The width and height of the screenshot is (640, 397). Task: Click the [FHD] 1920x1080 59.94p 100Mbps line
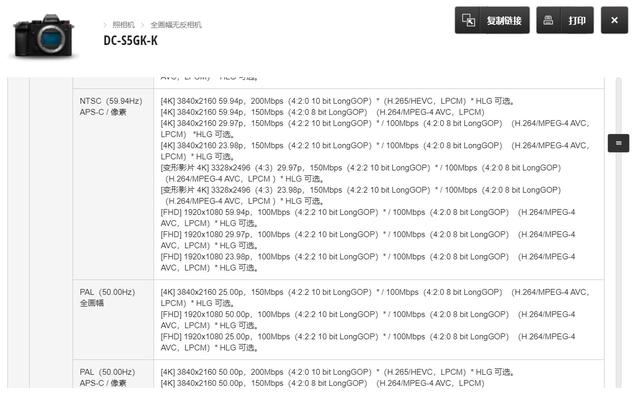pos(368,217)
